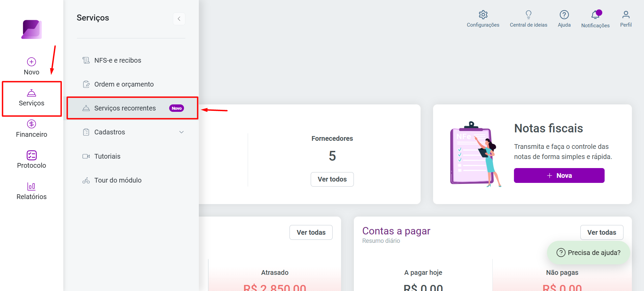Click the Contas a pagar title
644x291 pixels.
pyautogui.click(x=396, y=231)
